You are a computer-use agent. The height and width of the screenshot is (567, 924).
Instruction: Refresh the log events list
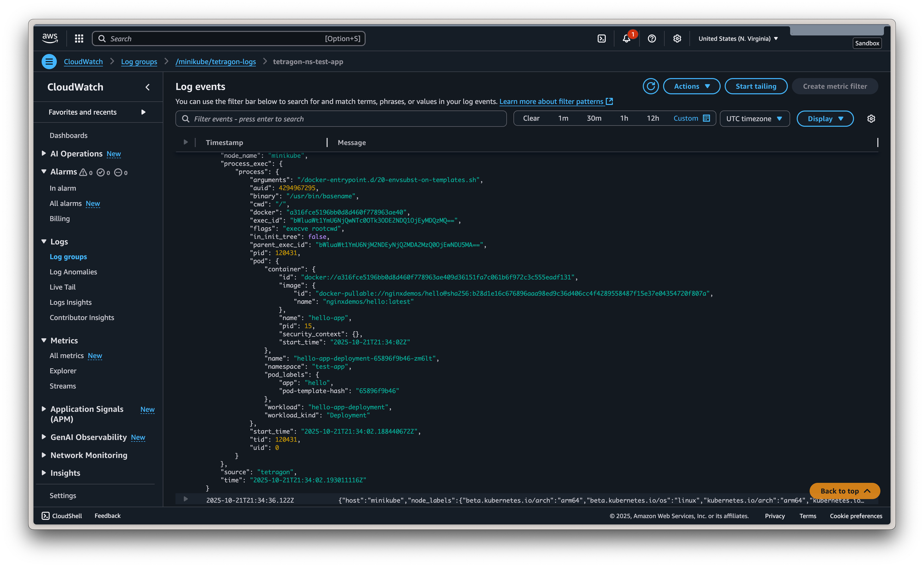click(x=650, y=86)
